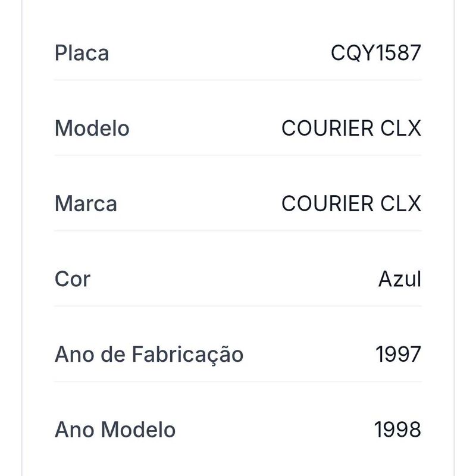476x476 pixels.
Task: Click the divider below Ano de Fabricação
Action: [238, 381]
